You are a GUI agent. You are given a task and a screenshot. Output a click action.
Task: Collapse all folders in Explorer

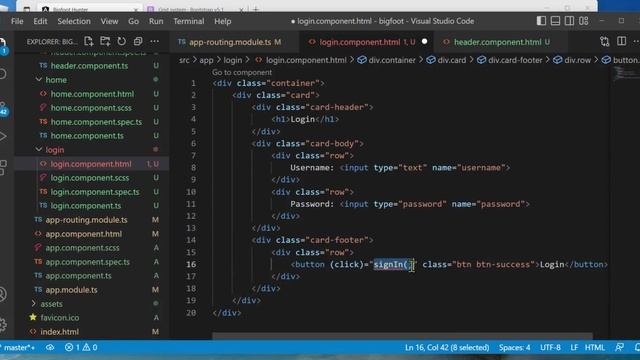[138, 41]
